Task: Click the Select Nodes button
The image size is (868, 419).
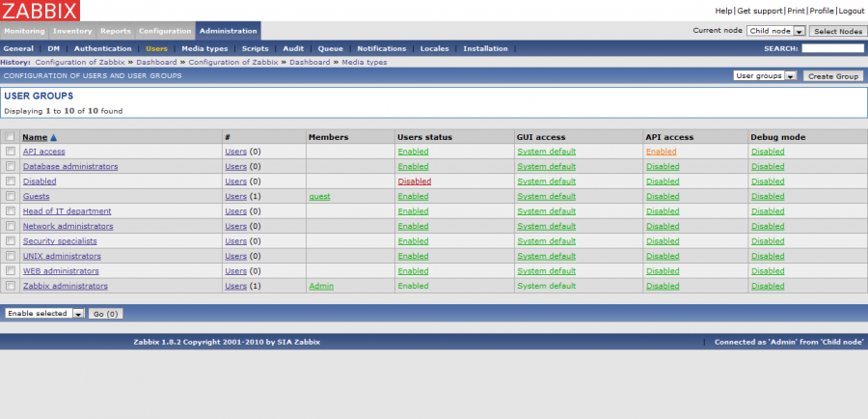Action: 838,31
